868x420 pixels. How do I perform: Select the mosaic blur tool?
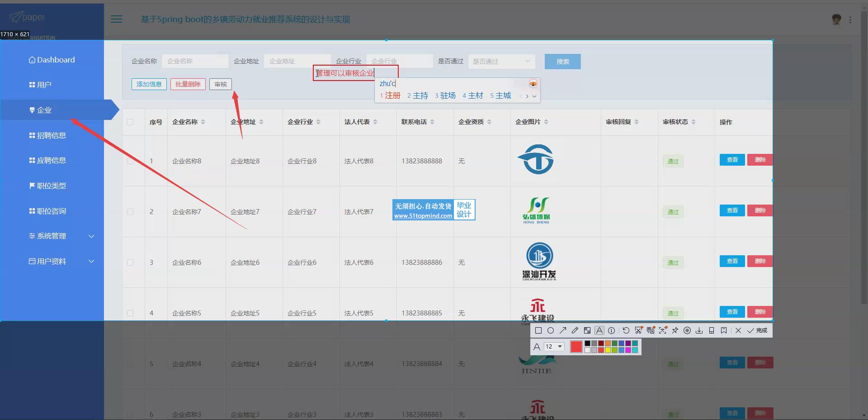point(587,330)
